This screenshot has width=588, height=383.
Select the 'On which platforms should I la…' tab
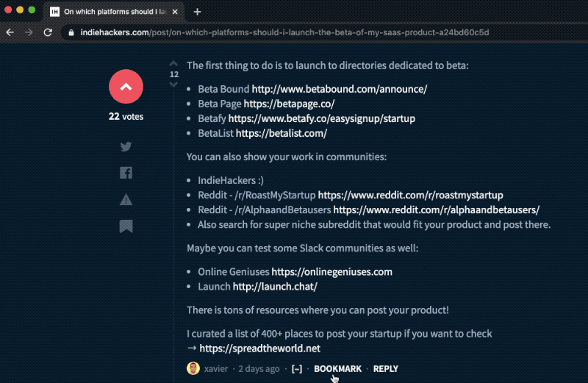click(115, 12)
